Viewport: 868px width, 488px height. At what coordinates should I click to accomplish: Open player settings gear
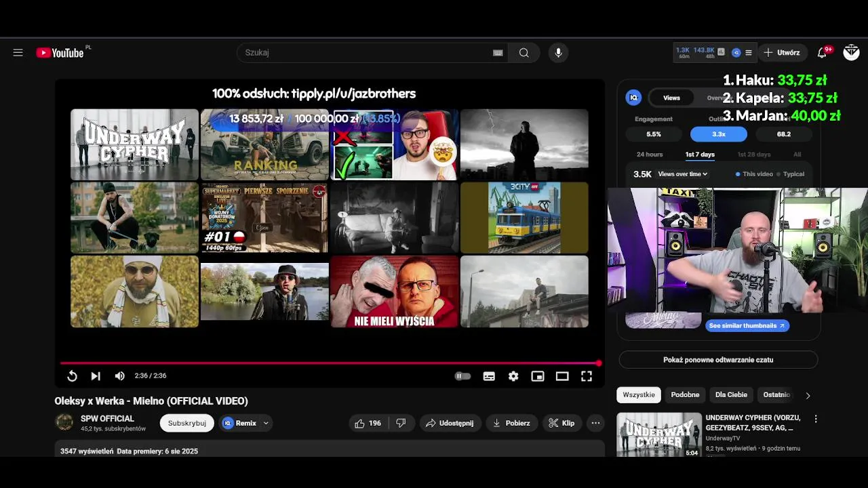pyautogui.click(x=513, y=376)
